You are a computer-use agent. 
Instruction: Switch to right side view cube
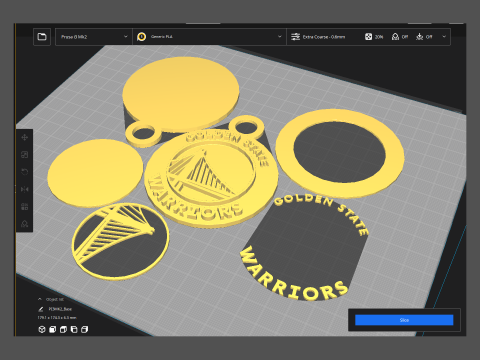click(85, 329)
